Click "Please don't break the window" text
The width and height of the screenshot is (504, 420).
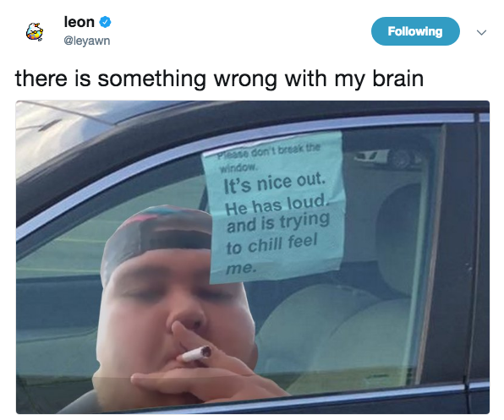point(269,156)
